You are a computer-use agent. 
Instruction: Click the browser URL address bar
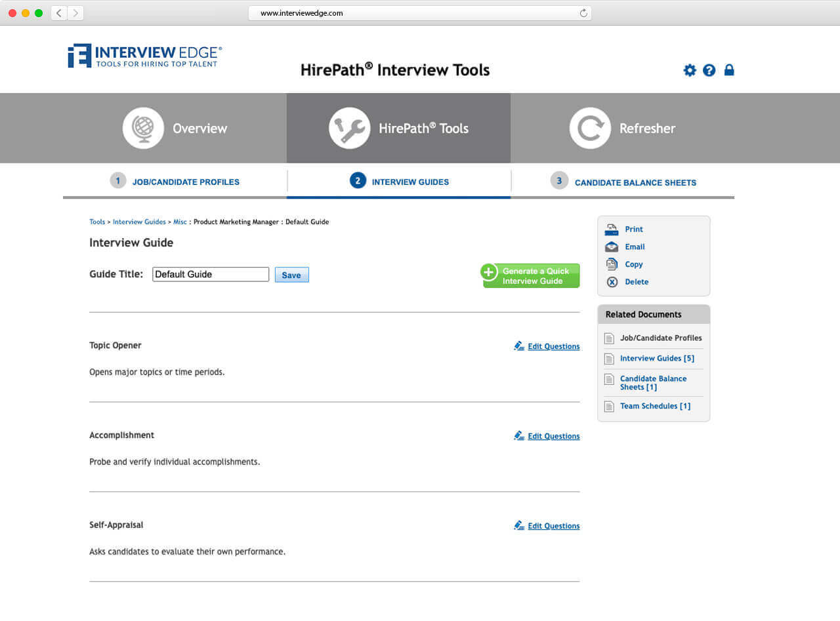(x=420, y=13)
